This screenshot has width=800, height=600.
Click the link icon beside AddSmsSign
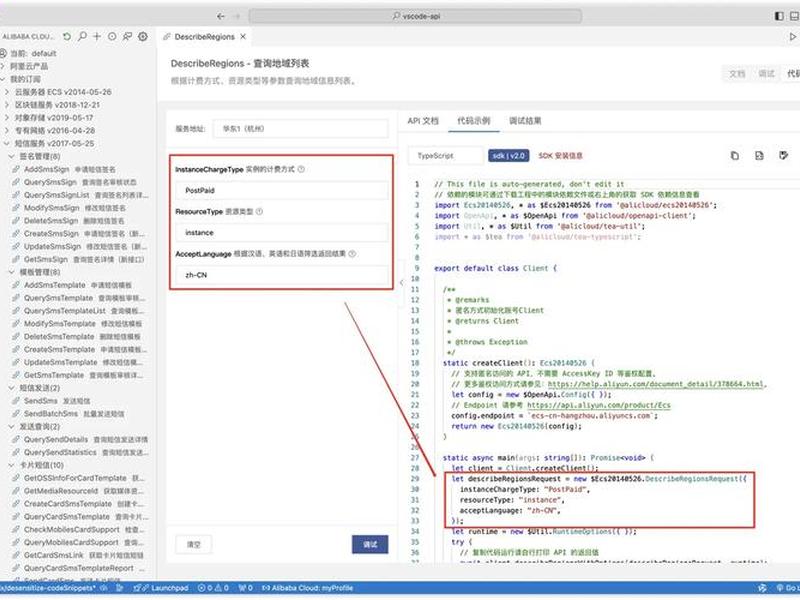[x=16, y=169]
